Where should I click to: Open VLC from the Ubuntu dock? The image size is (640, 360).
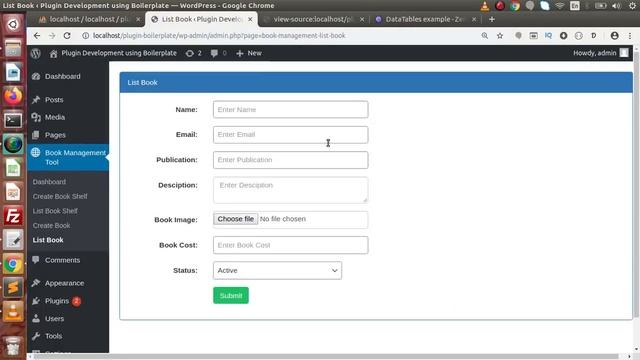tap(13, 312)
